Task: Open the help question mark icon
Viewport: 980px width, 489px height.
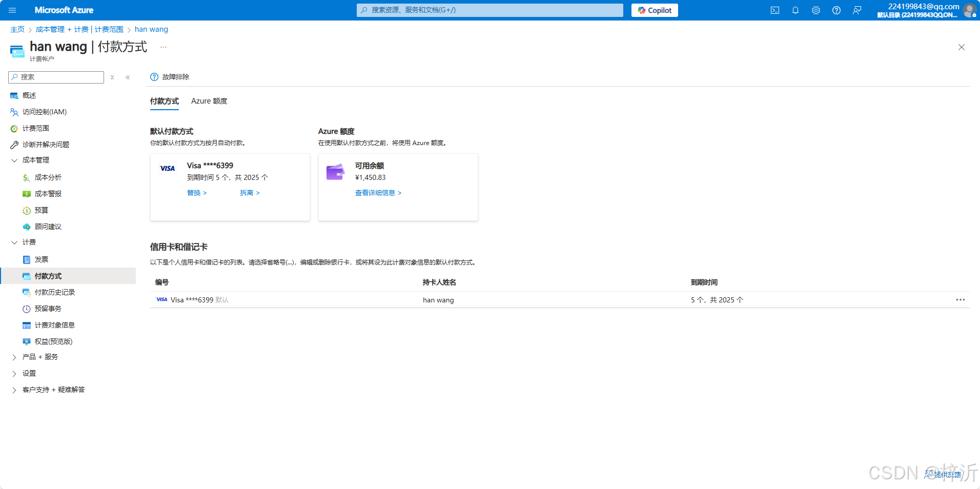Action: (836, 10)
